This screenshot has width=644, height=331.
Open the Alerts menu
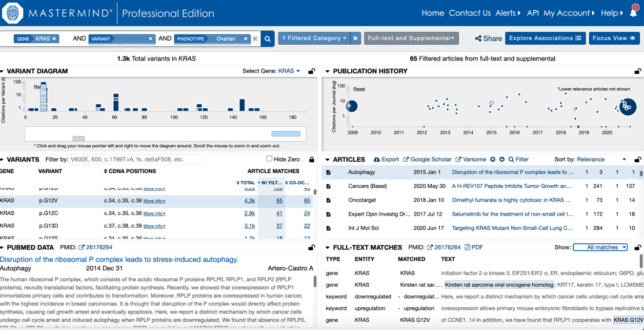508,13
